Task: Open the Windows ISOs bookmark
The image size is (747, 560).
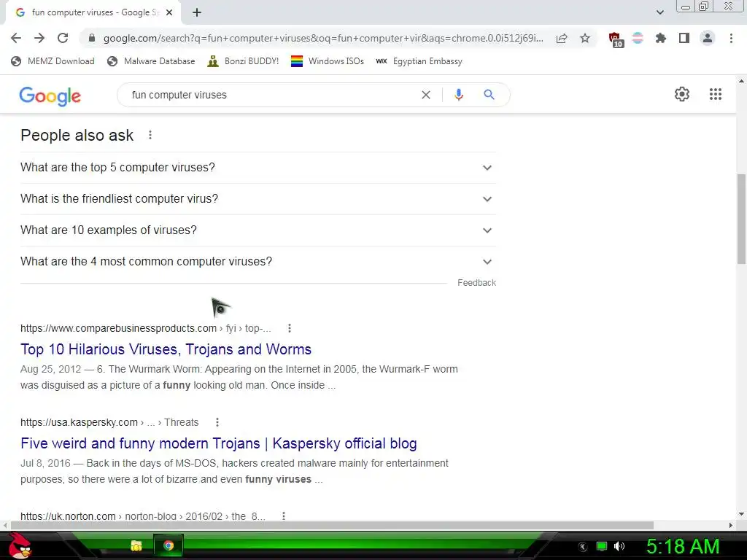Action: 328,61
